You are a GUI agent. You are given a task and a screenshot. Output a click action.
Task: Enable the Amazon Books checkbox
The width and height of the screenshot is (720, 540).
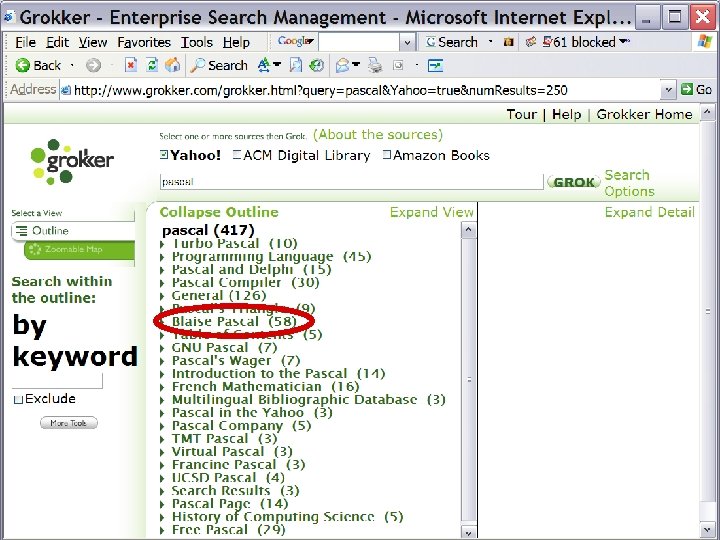(387, 155)
